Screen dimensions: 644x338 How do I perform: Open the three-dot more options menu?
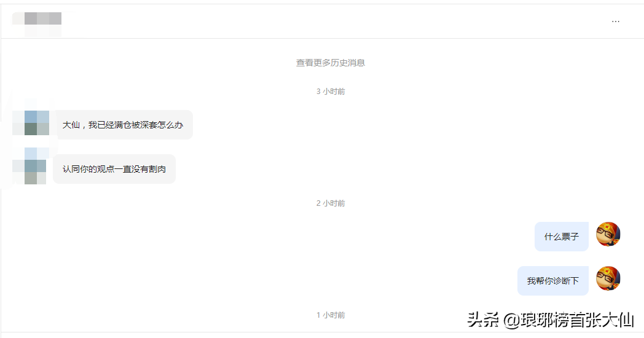[615, 21]
